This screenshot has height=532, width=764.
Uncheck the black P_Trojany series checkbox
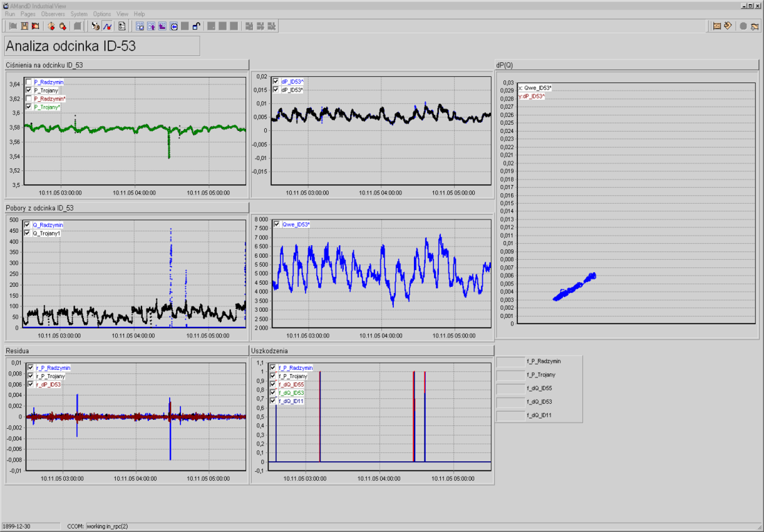pos(28,91)
